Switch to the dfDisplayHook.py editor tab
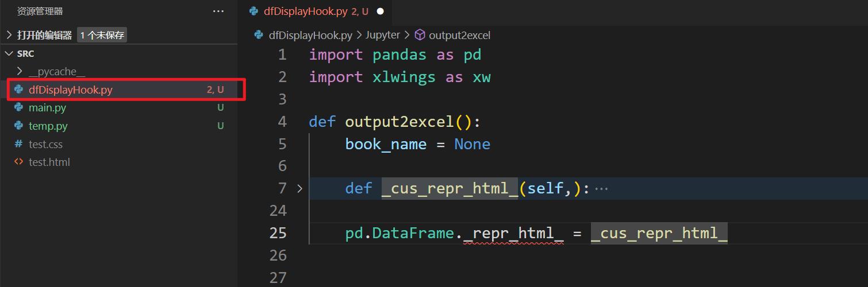Image resolution: width=868 pixels, height=287 pixels. (x=315, y=11)
